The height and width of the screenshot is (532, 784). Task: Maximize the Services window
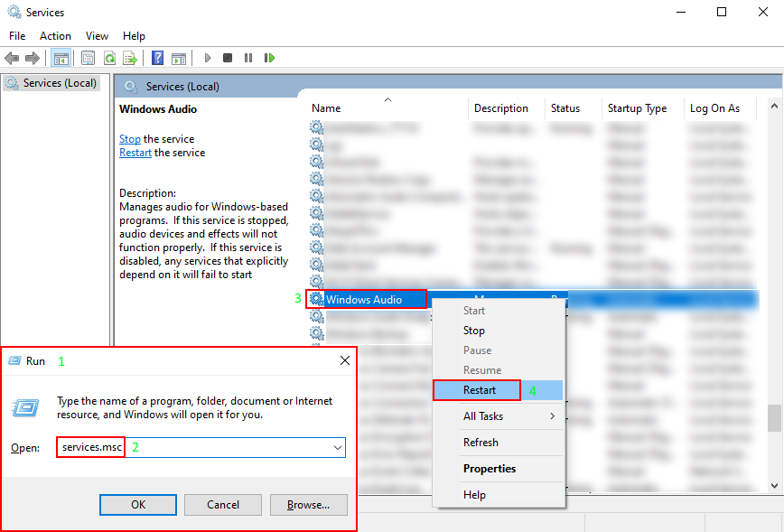722,12
